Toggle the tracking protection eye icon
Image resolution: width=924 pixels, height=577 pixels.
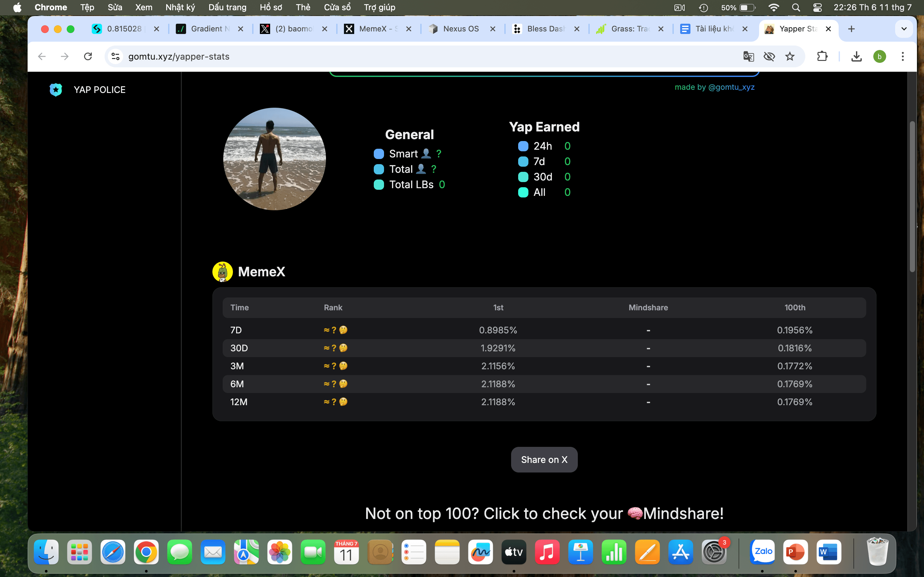click(x=769, y=56)
